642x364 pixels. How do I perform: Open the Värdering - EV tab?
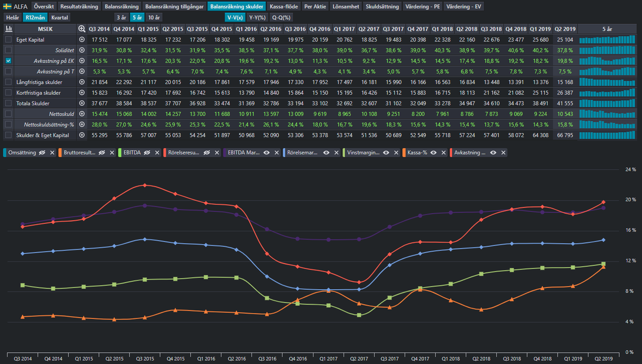click(464, 6)
